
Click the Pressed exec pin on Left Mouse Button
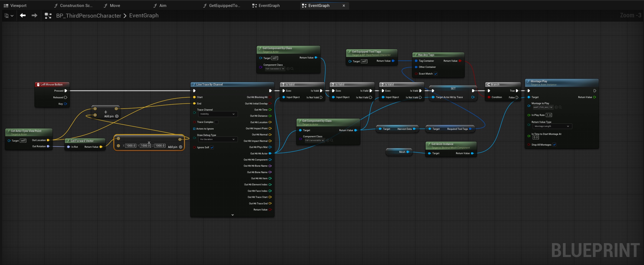click(66, 91)
